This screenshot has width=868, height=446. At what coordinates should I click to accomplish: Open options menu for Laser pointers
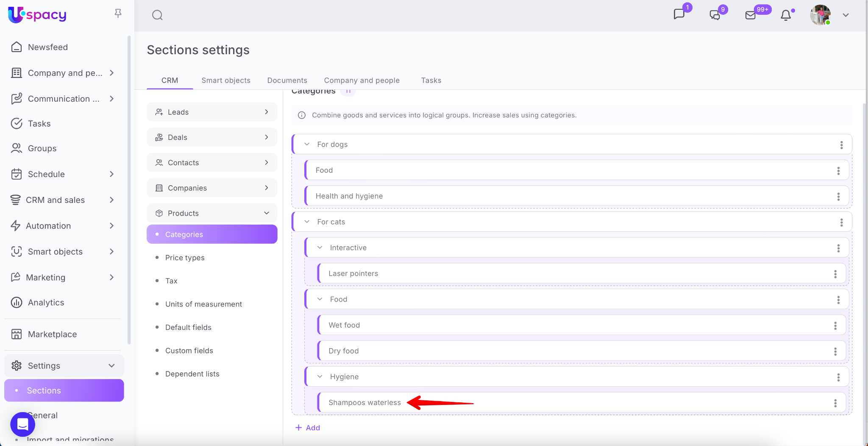835,274
